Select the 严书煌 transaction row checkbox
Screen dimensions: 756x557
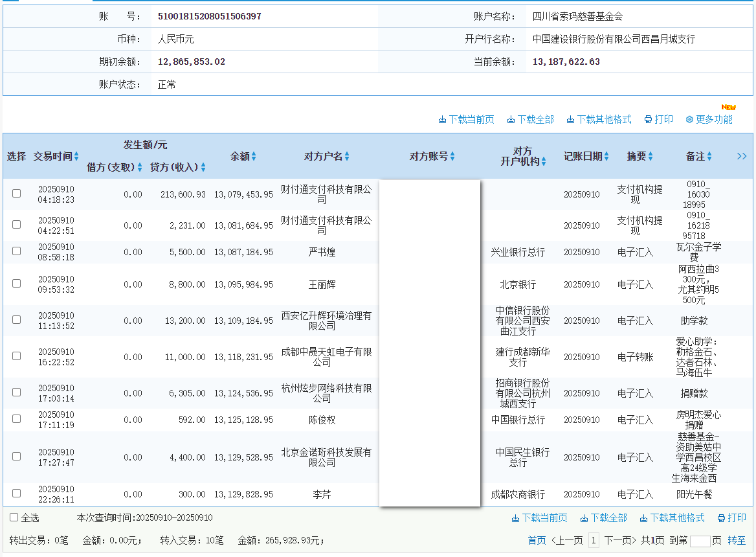pos(17,251)
